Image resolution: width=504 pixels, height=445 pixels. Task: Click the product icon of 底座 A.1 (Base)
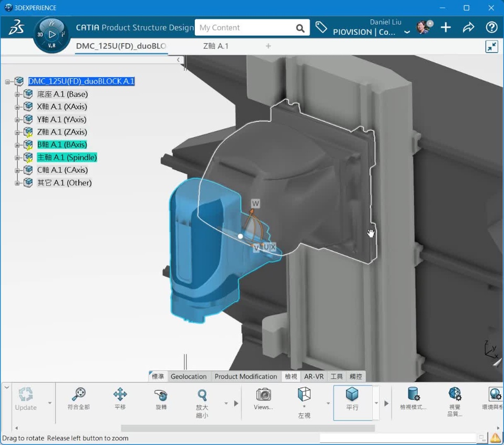[x=28, y=94]
